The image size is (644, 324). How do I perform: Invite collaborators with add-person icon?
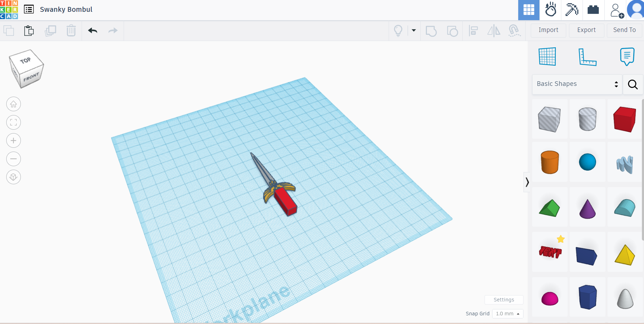tap(617, 10)
